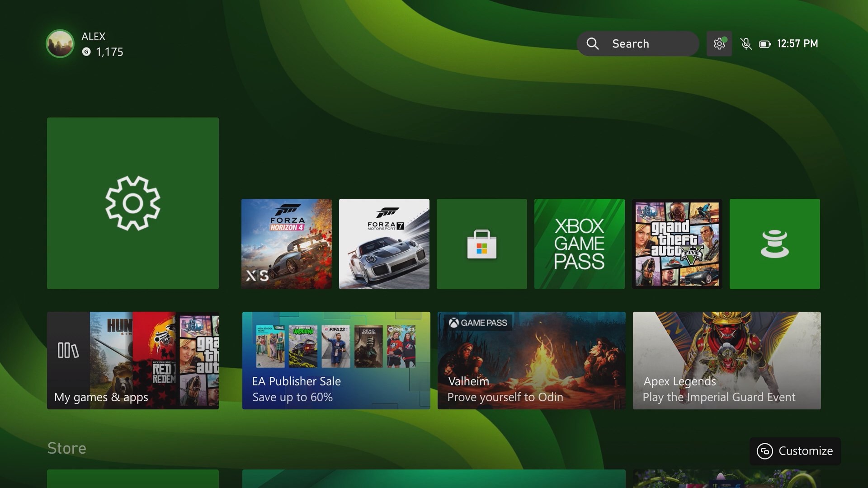The height and width of the screenshot is (488, 868).
Task: Open the large Settings gear tile
Action: click(x=133, y=203)
